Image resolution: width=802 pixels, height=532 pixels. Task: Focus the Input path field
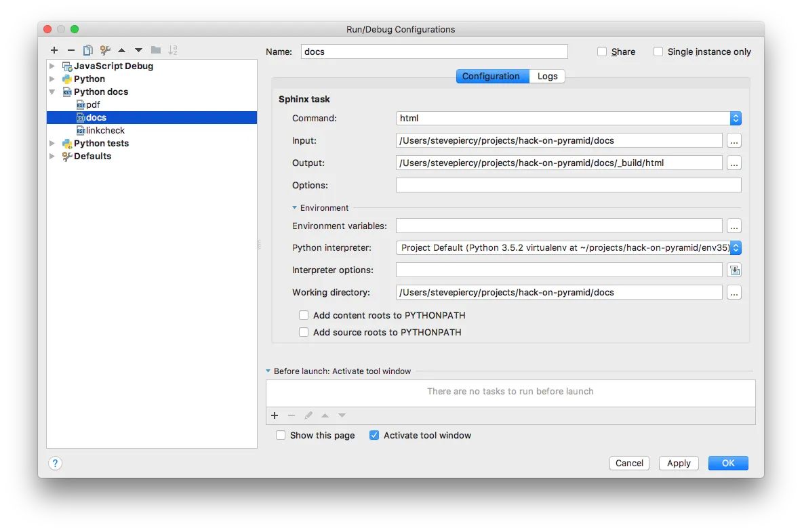[x=559, y=141]
